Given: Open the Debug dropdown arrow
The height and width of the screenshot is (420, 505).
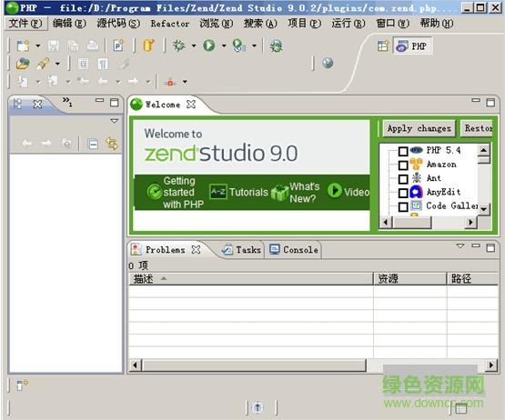Looking at the screenshot, I should (194, 45).
